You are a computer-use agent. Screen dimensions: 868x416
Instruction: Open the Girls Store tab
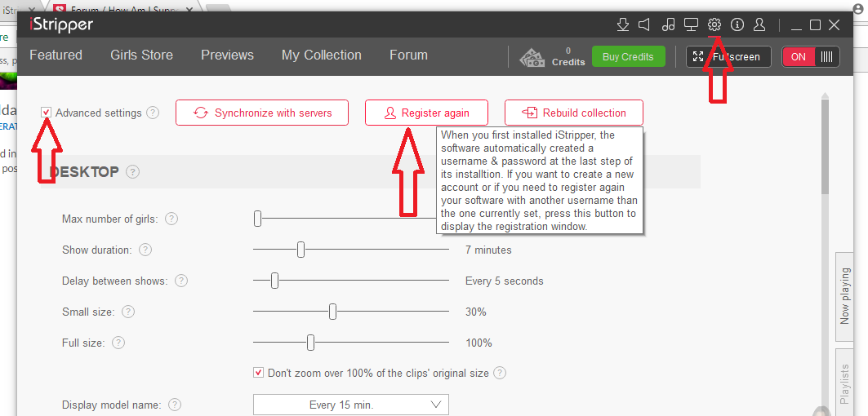tap(142, 55)
